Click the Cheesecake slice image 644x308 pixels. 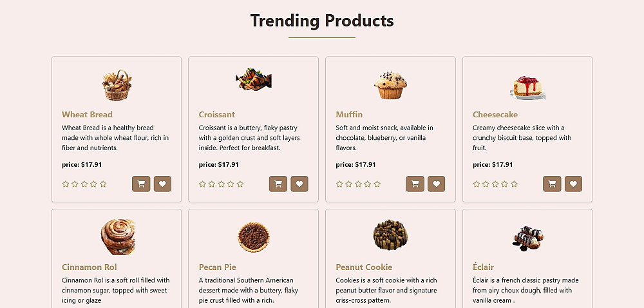(527, 86)
